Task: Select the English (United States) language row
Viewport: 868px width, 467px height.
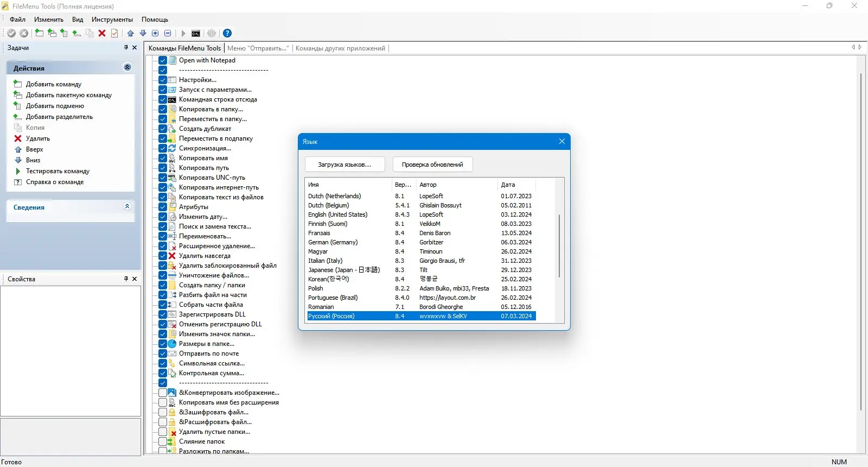Action: point(421,214)
